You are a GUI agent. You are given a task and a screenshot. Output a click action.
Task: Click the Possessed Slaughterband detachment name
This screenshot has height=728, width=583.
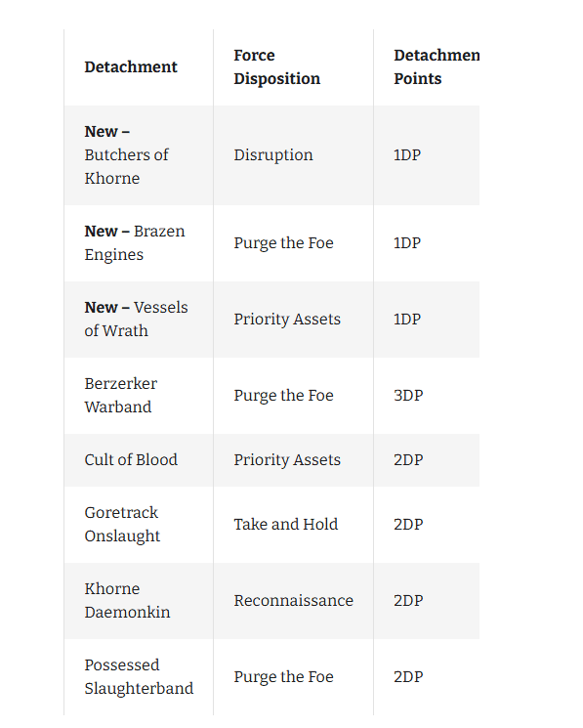[139, 676]
